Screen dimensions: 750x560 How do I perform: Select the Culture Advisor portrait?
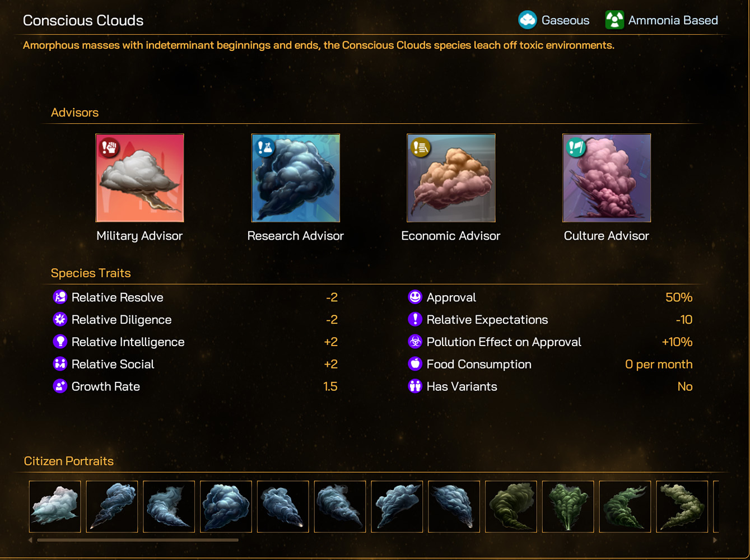607,178
